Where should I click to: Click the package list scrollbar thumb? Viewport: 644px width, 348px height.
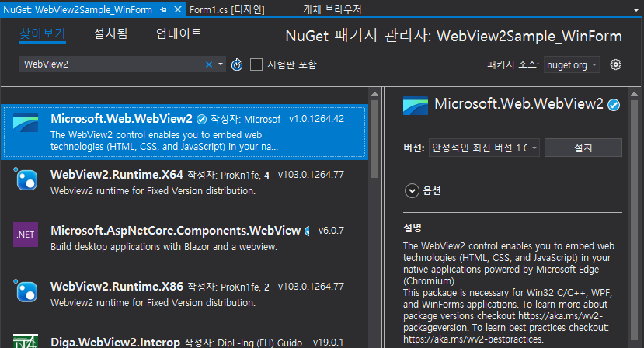tap(374, 138)
